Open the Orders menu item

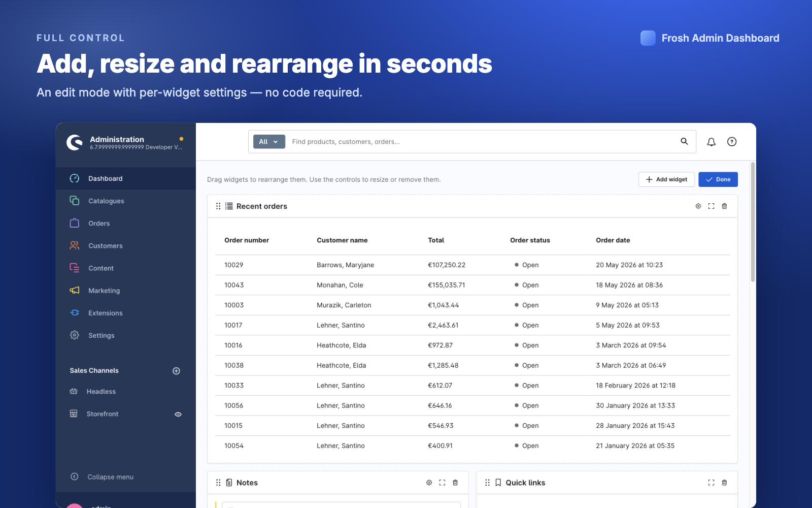click(126, 223)
